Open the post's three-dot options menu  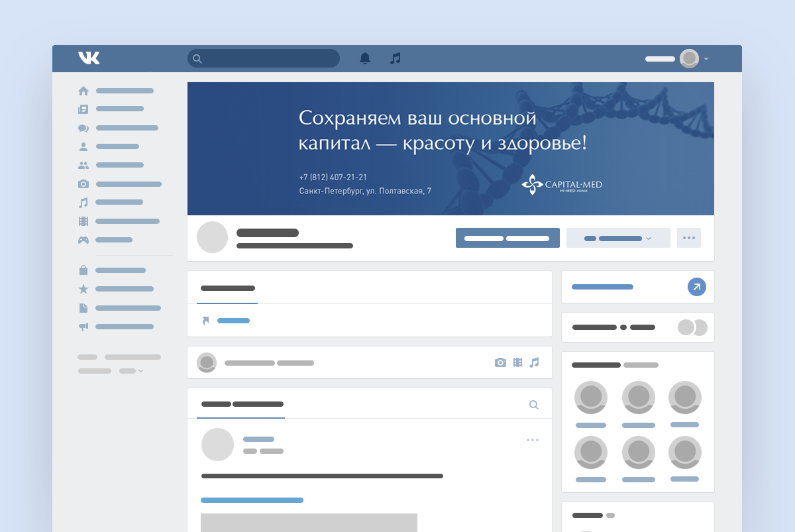coord(533,439)
